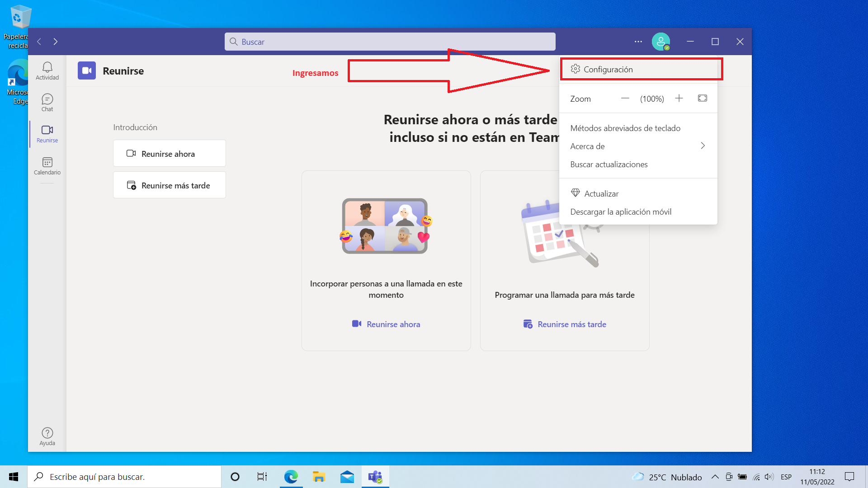Click the Reunirse más tarde link
Viewport: 868px width, 488px height.
(x=571, y=324)
